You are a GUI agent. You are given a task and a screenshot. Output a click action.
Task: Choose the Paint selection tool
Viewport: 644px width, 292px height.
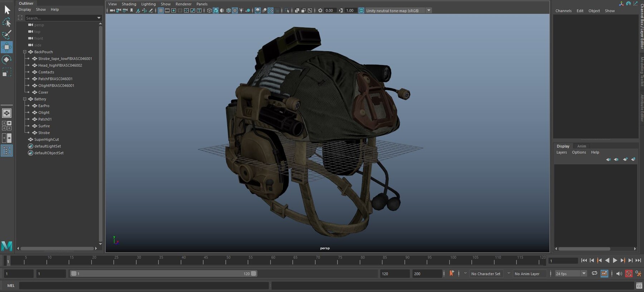click(x=7, y=35)
